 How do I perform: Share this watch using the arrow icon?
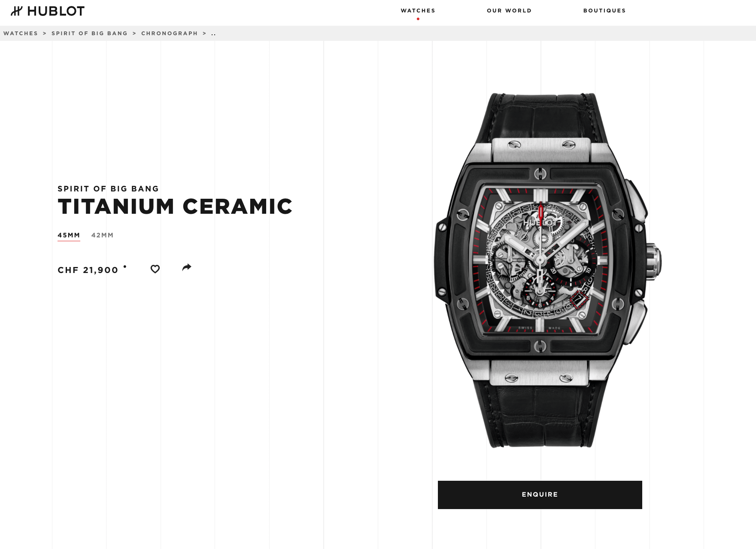187,267
